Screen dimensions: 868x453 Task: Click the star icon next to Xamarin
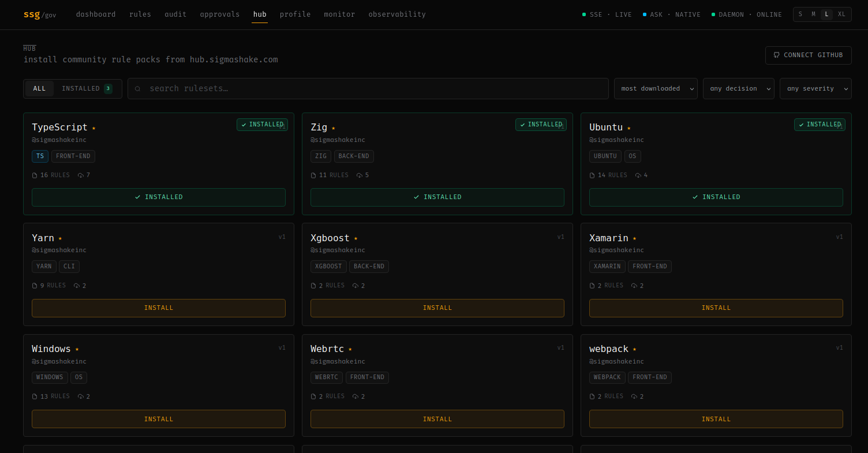click(x=634, y=238)
